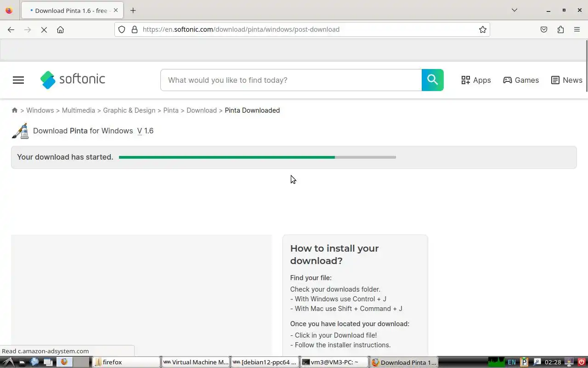588x368 pixels.
Task: Open the Windows breadcrumb link
Action: tap(40, 110)
